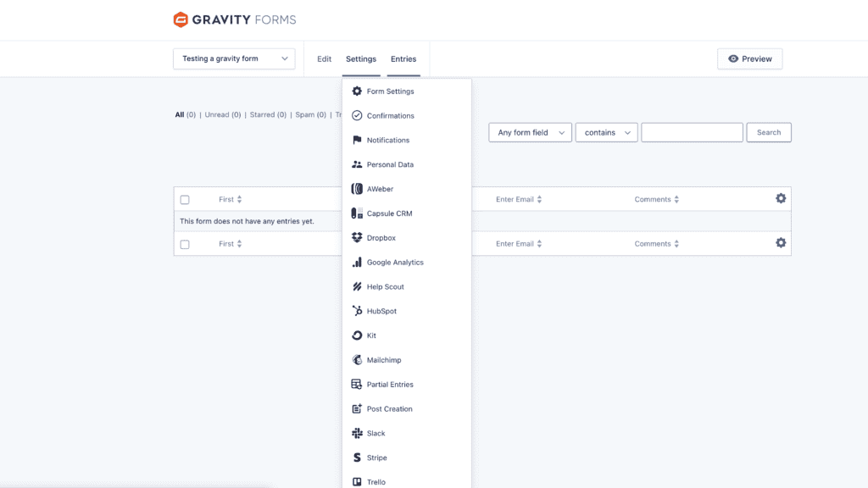
Task: Choose Notifications from the menu
Action: click(407, 140)
